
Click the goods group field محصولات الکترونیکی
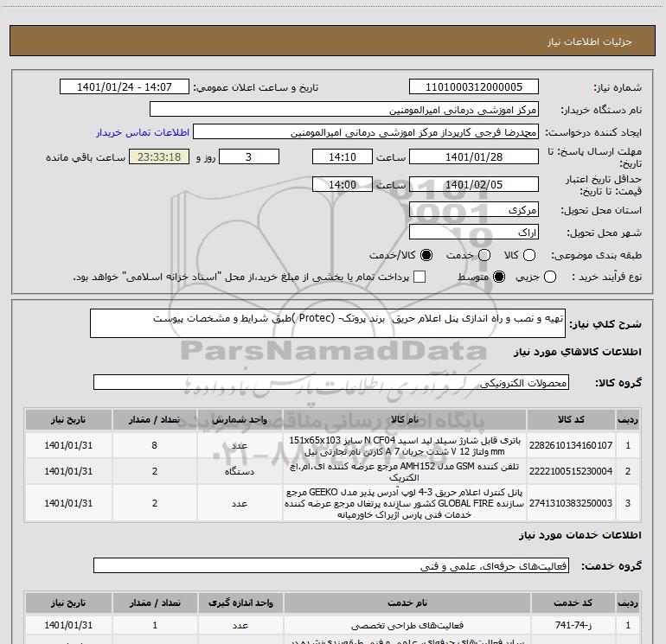(x=331, y=382)
